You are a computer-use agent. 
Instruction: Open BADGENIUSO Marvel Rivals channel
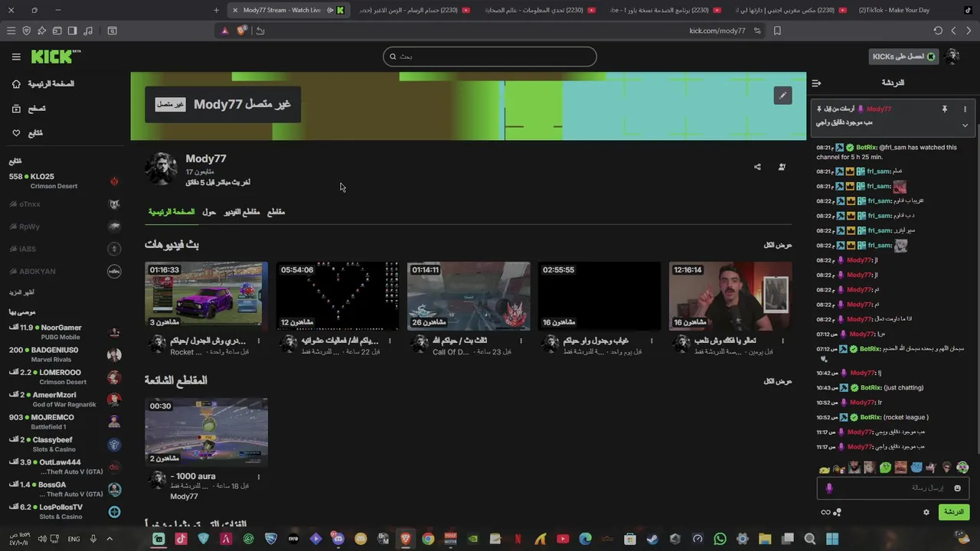click(x=65, y=354)
